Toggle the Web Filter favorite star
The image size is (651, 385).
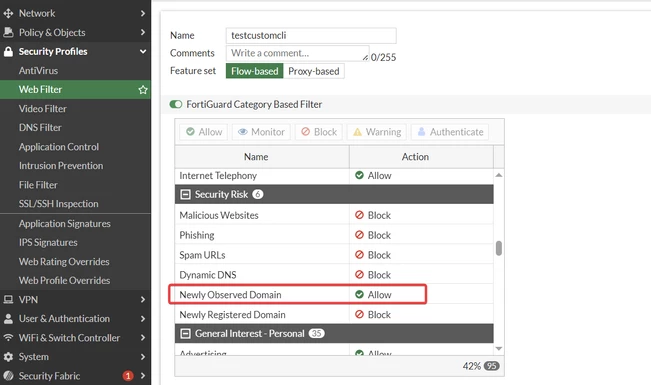coord(143,90)
